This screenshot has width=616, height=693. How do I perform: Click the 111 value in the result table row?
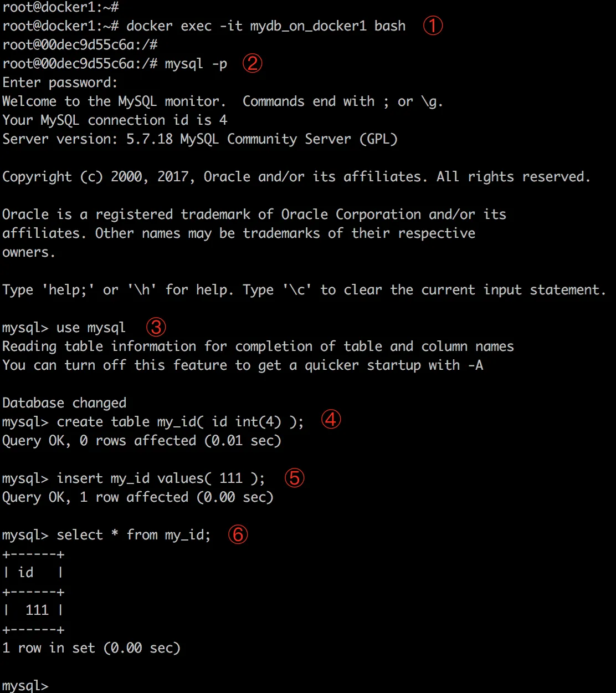[x=37, y=610]
